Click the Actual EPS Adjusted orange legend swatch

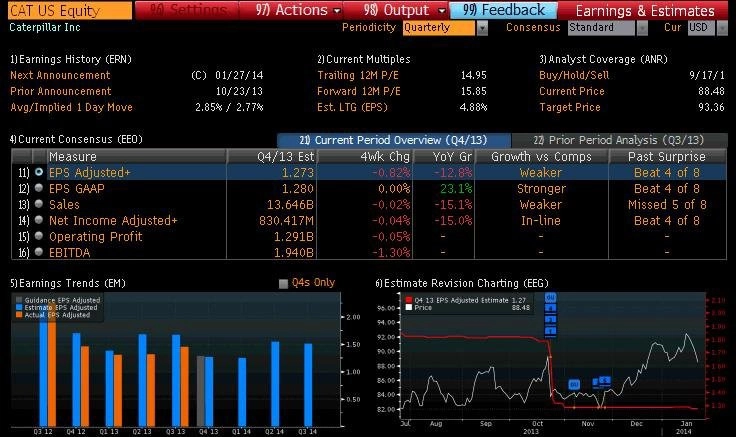[19, 315]
